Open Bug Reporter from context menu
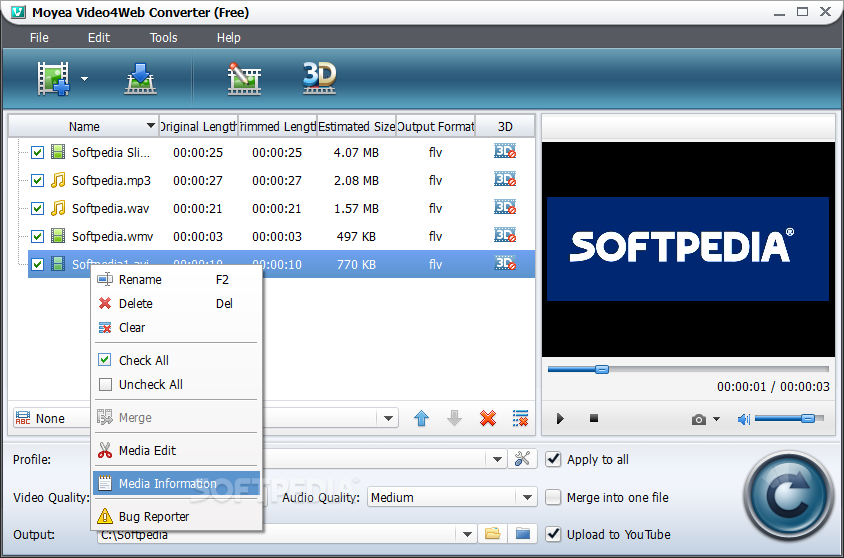Viewport: 844px width, 558px height. [x=176, y=517]
